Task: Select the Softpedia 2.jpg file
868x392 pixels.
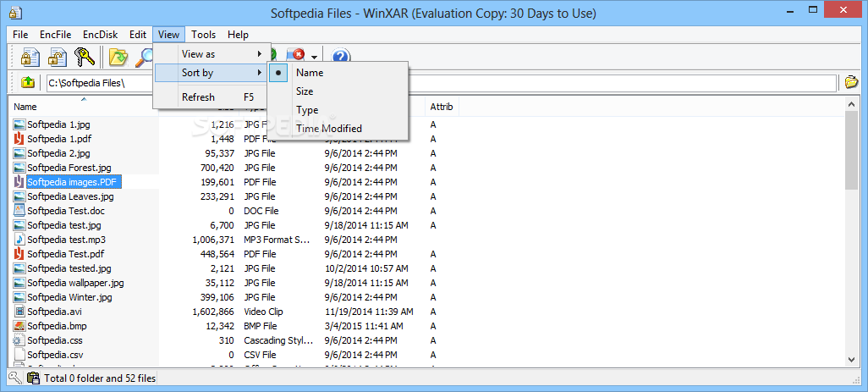Action: tap(58, 153)
